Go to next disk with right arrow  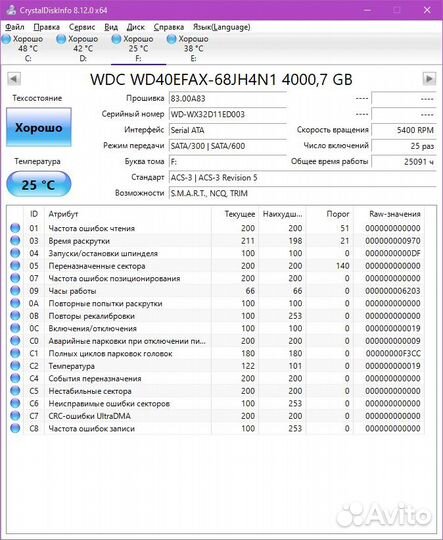429,79
